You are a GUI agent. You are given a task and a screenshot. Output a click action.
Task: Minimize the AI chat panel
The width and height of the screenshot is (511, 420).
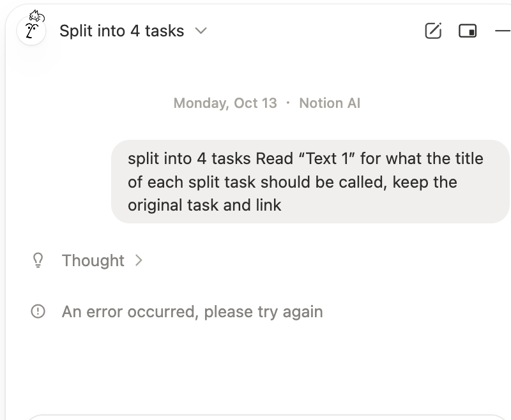[503, 31]
